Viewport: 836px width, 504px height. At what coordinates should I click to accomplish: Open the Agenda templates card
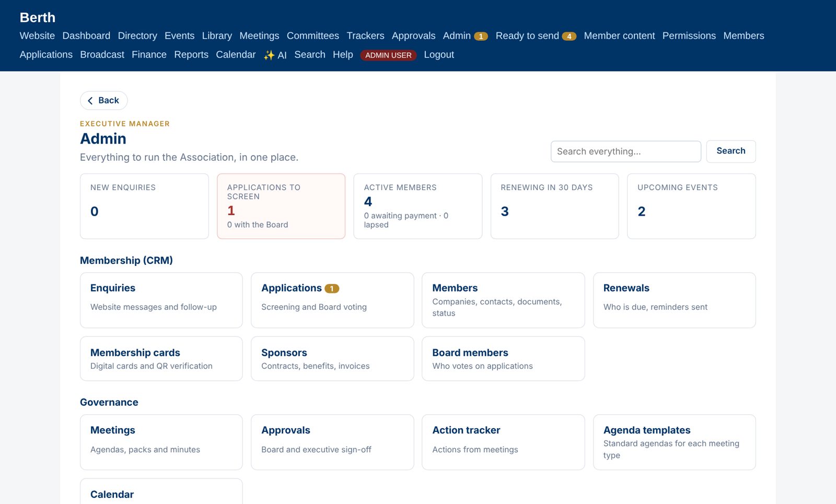675,442
